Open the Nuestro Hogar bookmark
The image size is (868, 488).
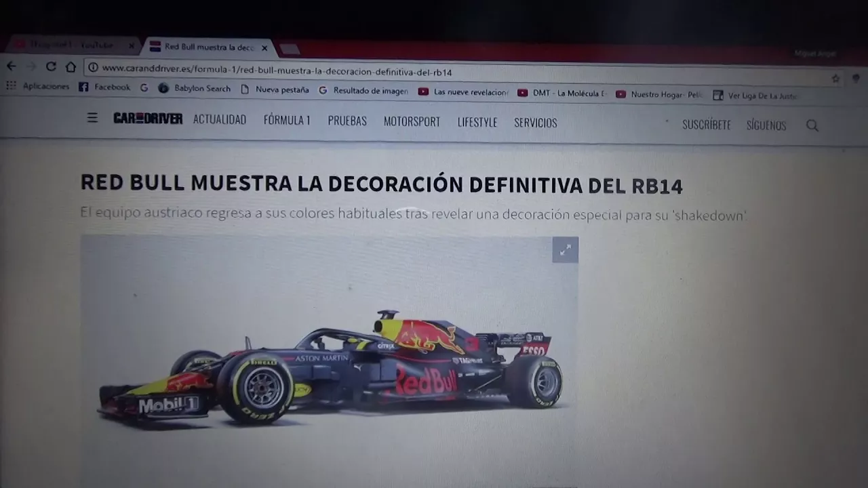coord(660,94)
